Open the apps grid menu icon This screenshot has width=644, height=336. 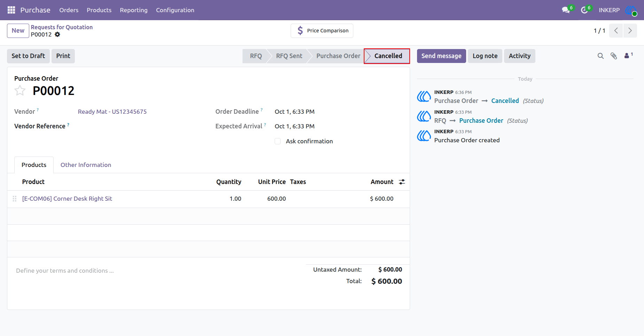11,10
